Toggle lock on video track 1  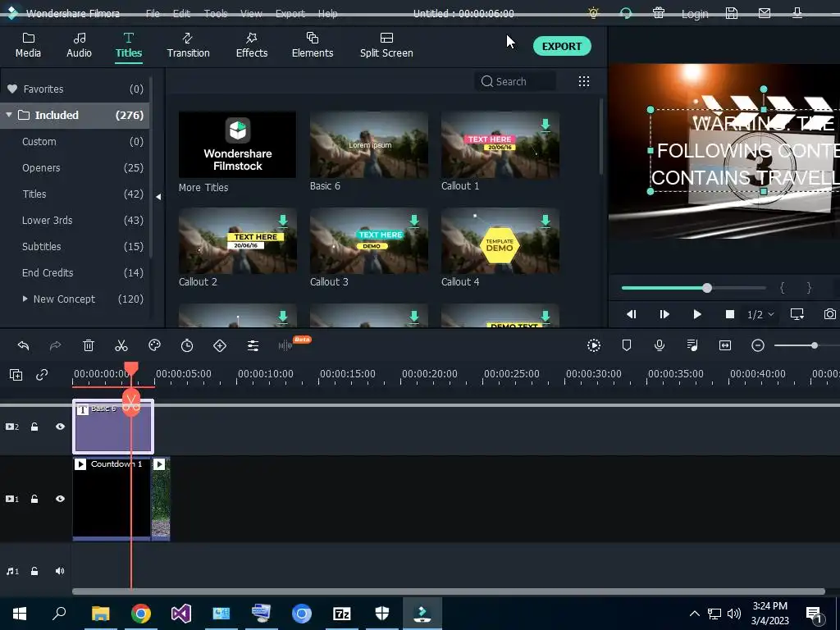34,499
